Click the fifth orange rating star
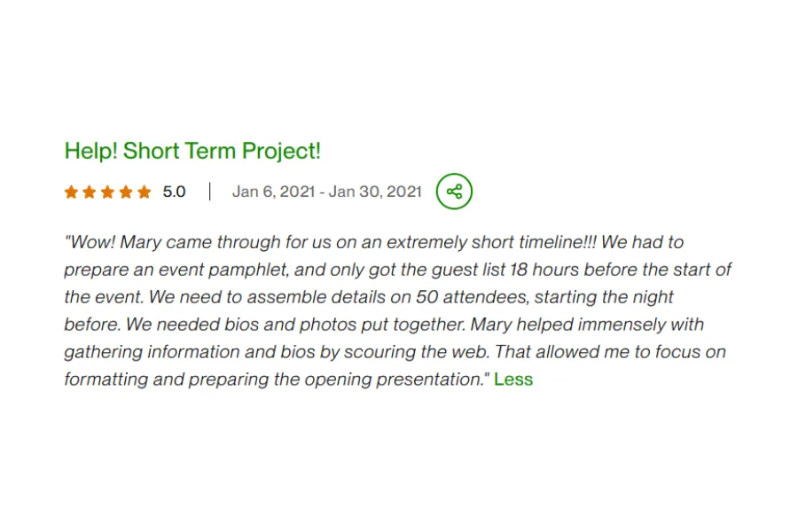The height and width of the screenshot is (532, 798). [x=144, y=192]
